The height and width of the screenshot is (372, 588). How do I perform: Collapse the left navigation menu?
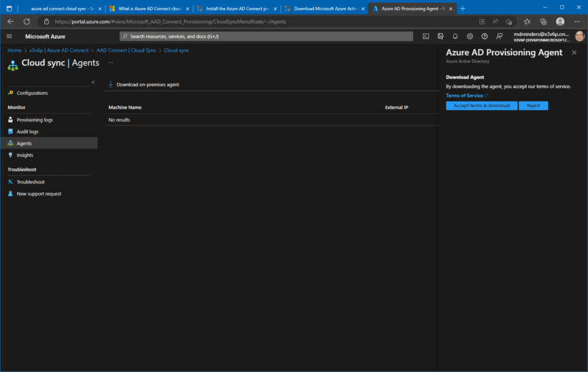coord(93,82)
